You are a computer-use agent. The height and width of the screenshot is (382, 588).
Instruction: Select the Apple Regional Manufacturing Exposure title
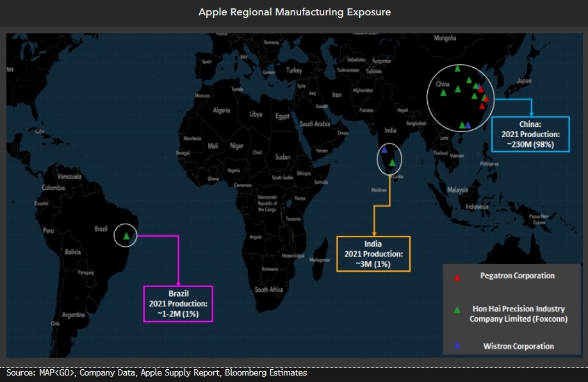click(295, 12)
